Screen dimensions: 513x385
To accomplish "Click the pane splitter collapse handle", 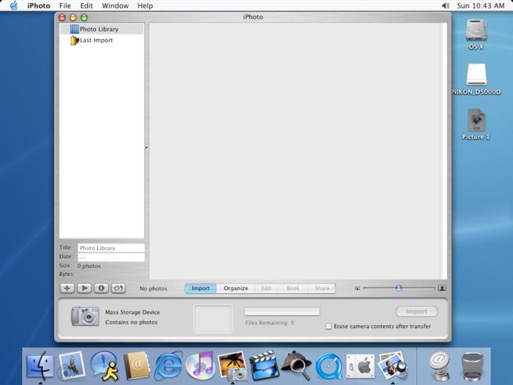I will tap(146, 148).
